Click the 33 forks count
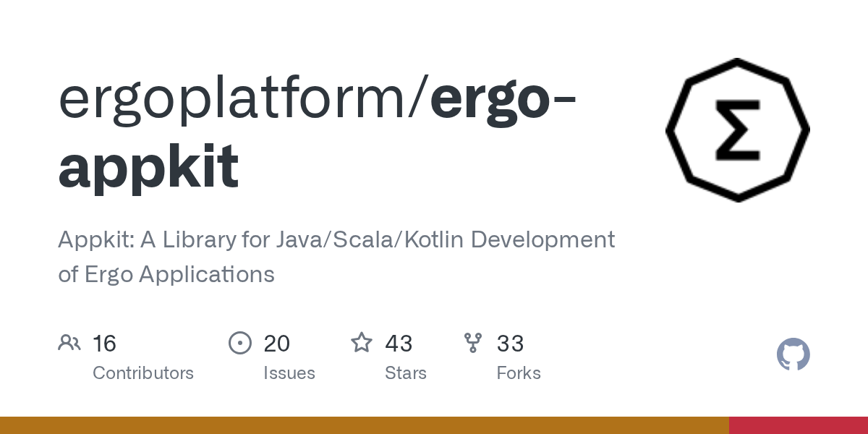Image resolution: width=868 pixels, height=434 pixels. click(510, 344)
